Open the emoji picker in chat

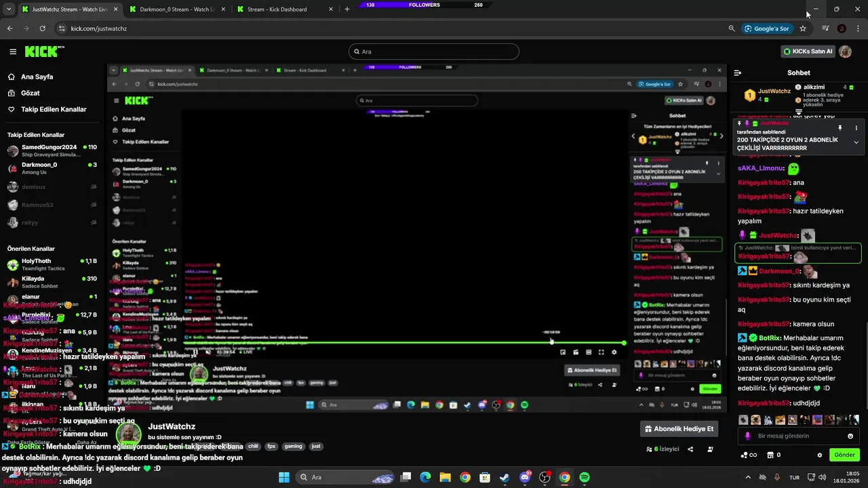click(x=850, y=436)
